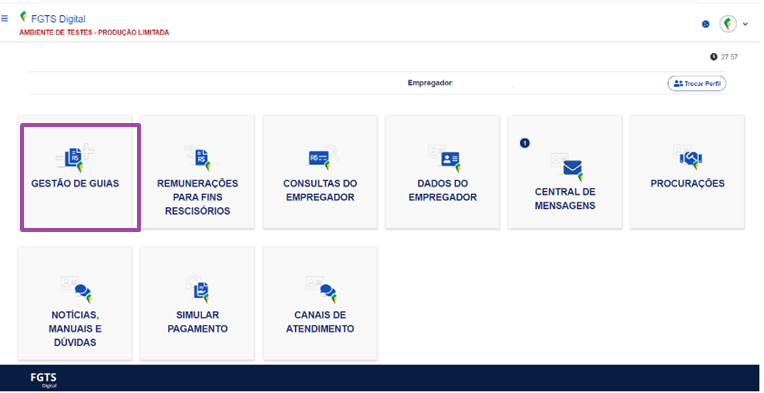Click the small blue icon beside the avatar
Image resolution: width=764 pixels, height=393 pixels.
click(706, 24)
